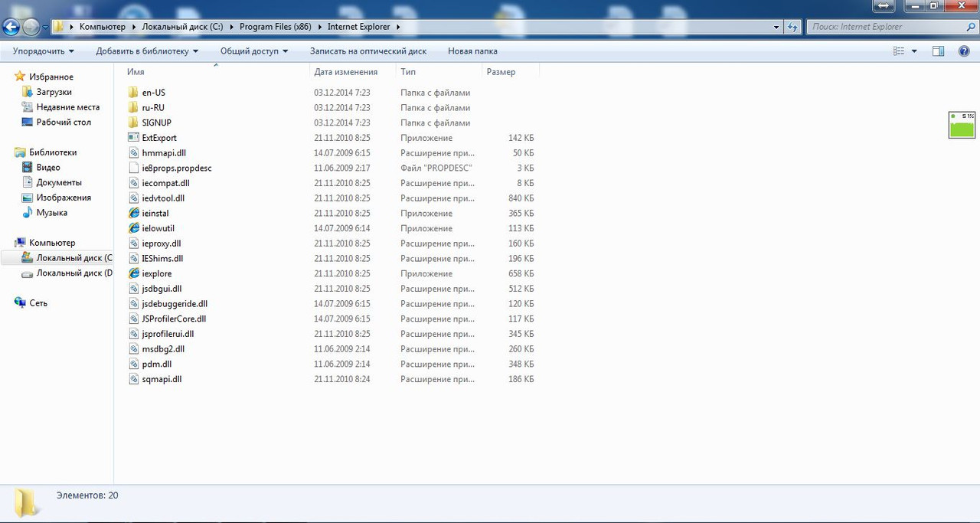Select Избранное in navigation pane
This screenshot has width=980, height=523.
(x=51, y=77)
